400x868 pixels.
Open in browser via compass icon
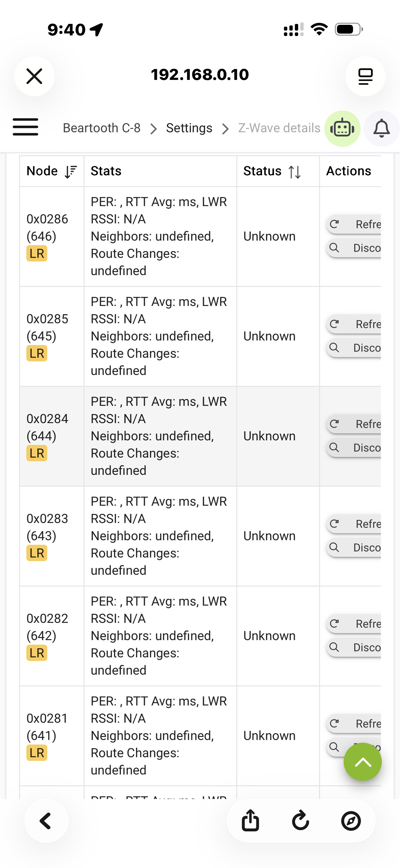351,821
